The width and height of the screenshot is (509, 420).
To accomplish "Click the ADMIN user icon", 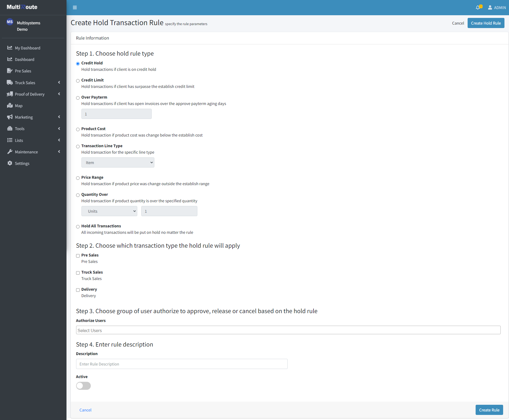I will [490, 7].
